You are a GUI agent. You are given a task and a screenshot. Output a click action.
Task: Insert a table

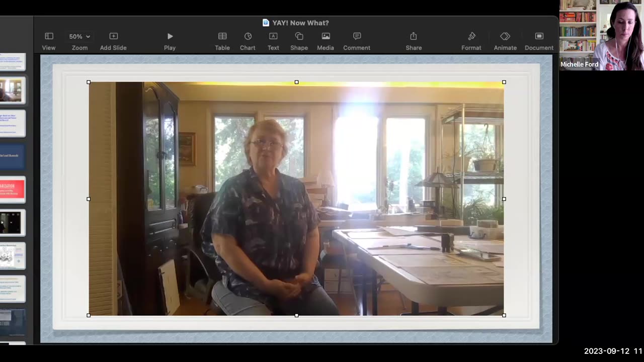(x=222, y=41)
